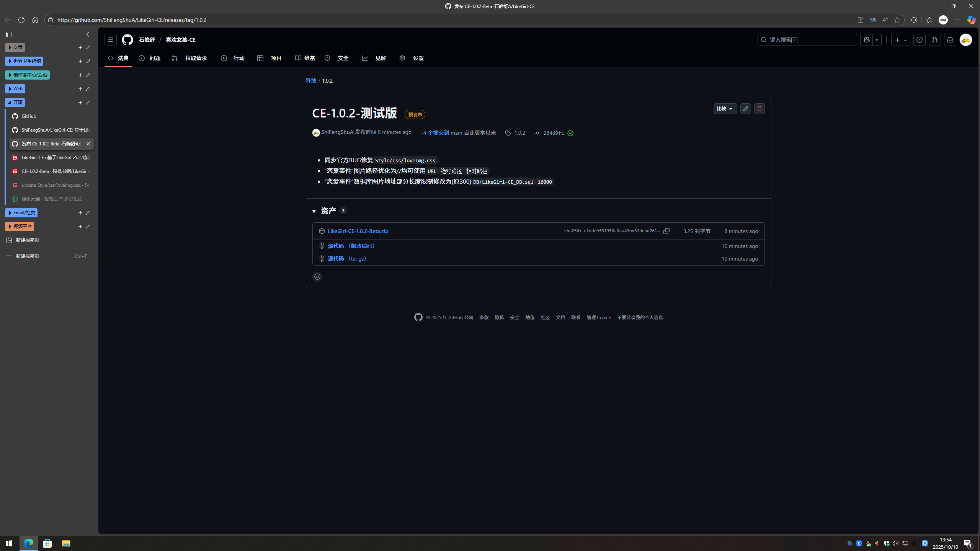Open commit 264d9fc link
The height and width of the screenshot is (551, 980).
click(x=554, y=133)
